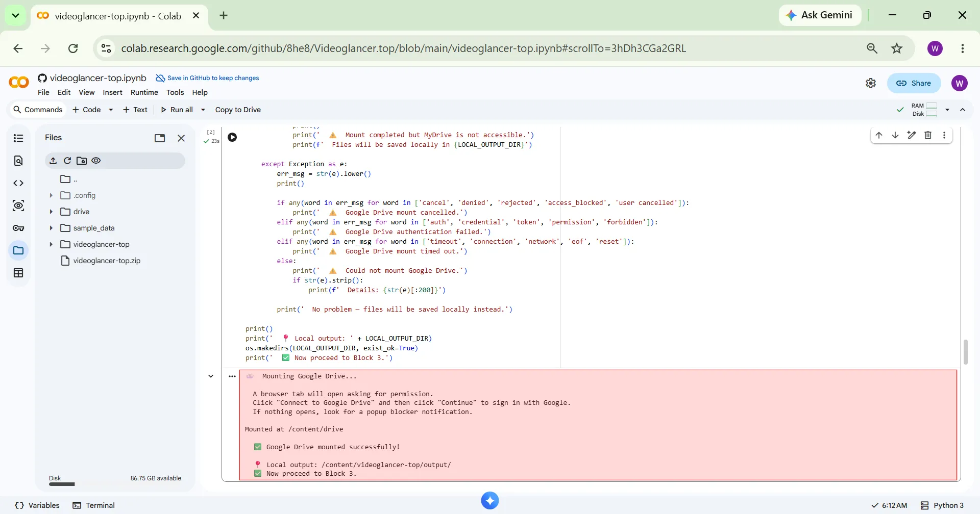This screenshot has width=980, height=514.
Task: Open Run all dropdown arrow
Action: pos(203,110)
